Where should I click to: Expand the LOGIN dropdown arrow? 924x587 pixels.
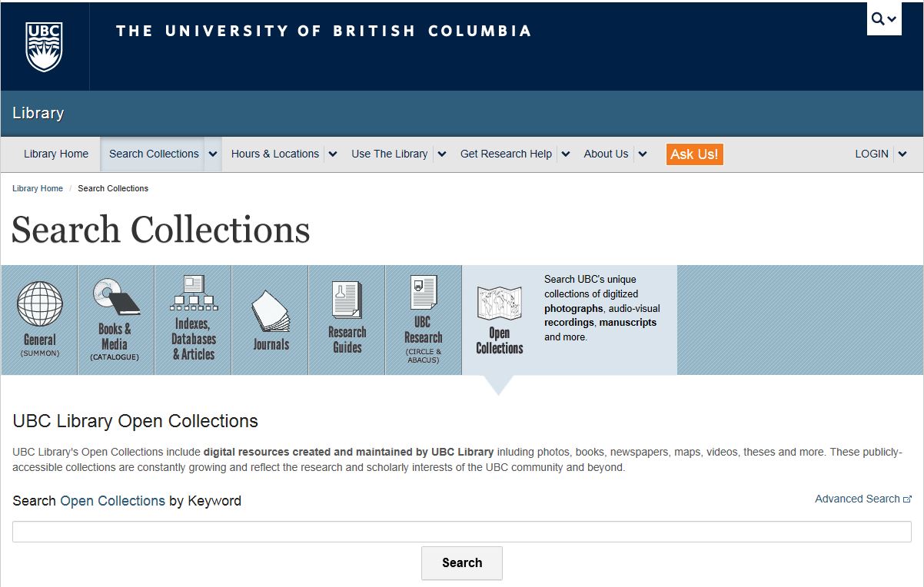tap(902, 154)
